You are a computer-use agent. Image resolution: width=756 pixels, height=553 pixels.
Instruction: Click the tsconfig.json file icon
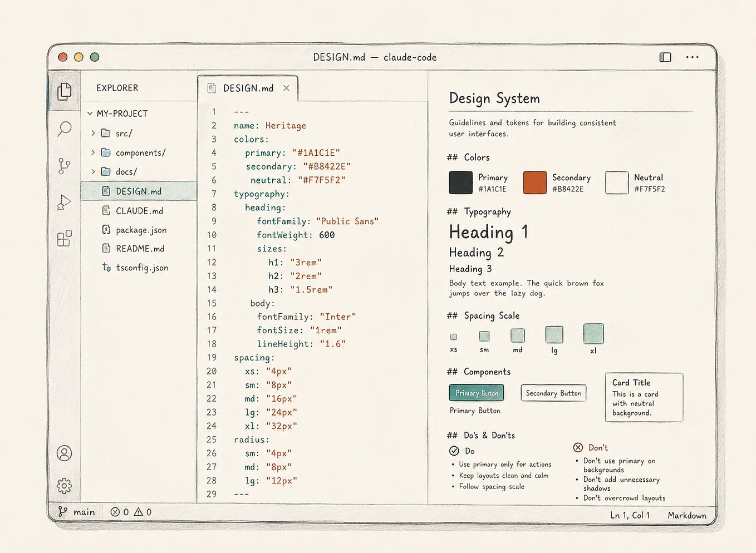coord(106,267)
